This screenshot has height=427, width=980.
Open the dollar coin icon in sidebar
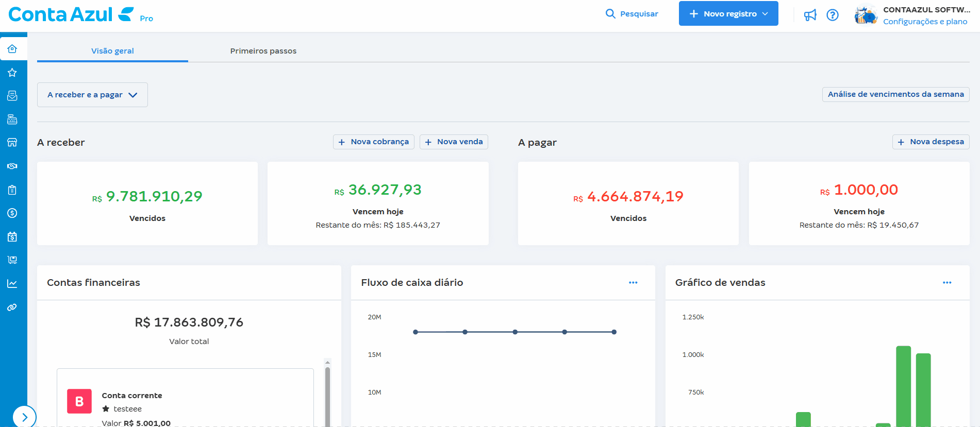pos(12,213)
